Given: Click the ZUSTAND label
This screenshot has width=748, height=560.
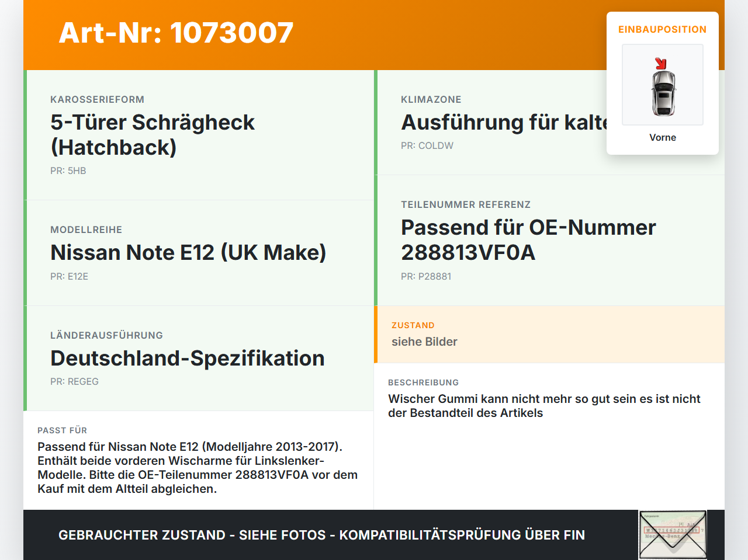Looking at the screenshot, I should tap(413, 325).
